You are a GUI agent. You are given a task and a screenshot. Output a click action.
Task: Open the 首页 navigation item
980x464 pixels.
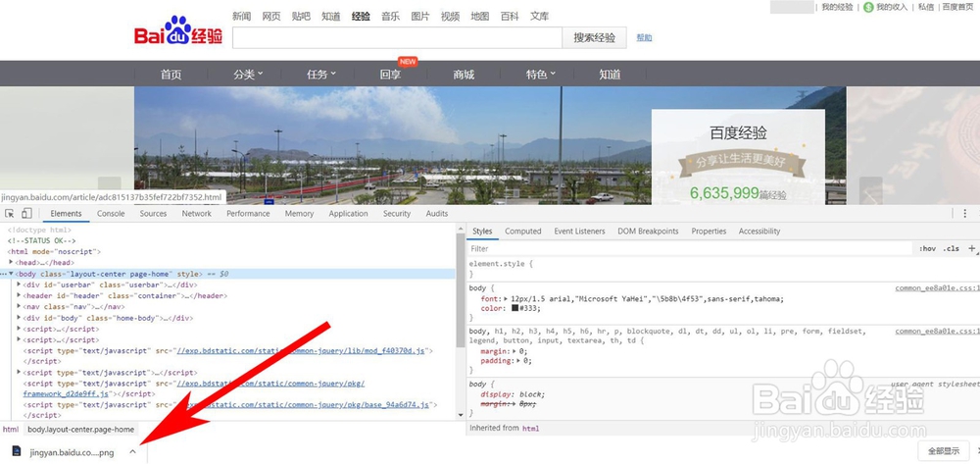[171, 75]
